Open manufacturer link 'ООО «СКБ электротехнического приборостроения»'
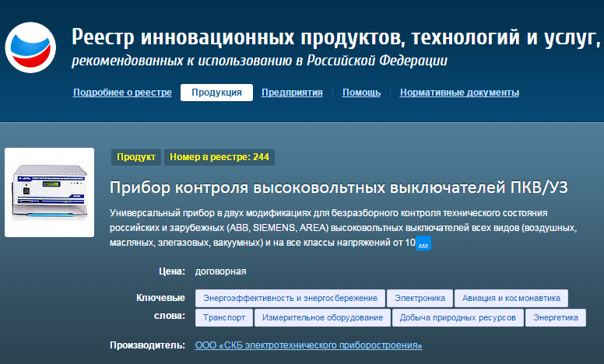 (308, 345)
